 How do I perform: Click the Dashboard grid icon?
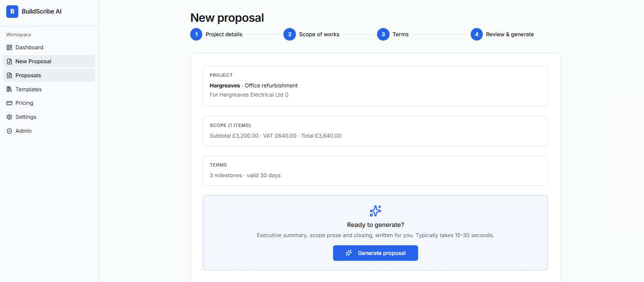click(9, 47)
